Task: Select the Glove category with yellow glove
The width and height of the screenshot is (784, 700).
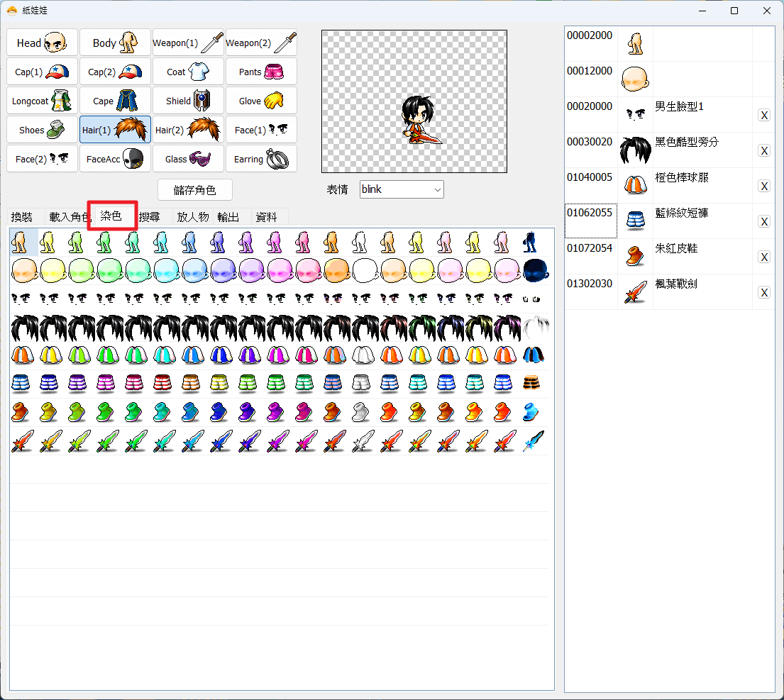Action: pos(261,101)
